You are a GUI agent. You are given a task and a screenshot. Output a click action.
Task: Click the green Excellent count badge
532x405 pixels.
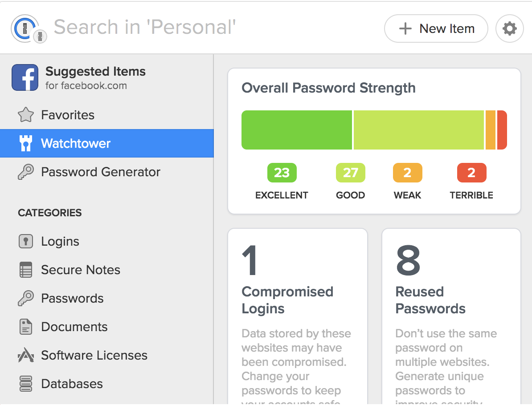(282, 172)
